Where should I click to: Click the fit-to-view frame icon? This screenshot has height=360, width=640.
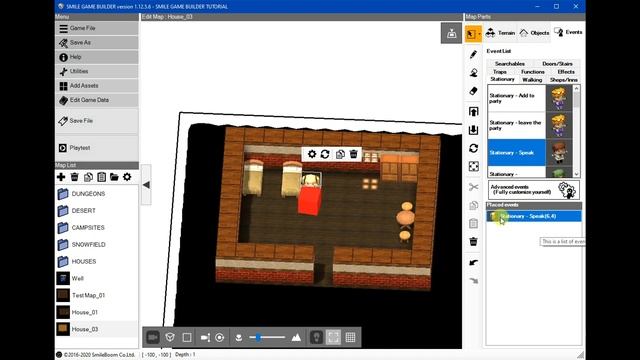(473, 167)
